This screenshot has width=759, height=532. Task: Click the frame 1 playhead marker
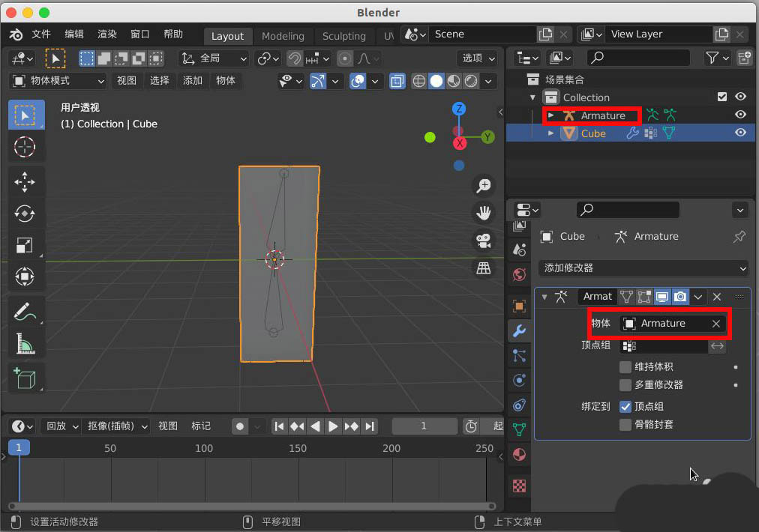(x=19, y=448)
